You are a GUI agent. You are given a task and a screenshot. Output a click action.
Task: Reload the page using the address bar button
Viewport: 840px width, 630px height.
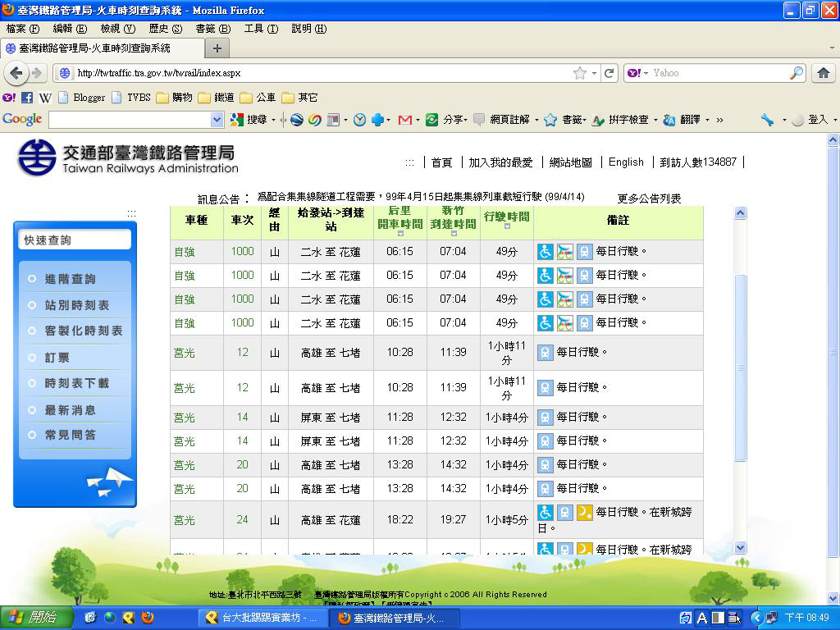(x=609, y=73)
